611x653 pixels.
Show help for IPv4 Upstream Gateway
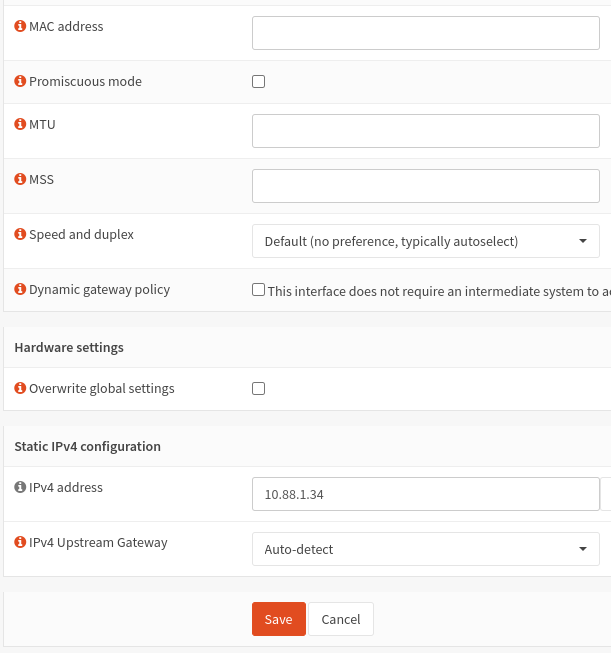[x=20, y=542]
